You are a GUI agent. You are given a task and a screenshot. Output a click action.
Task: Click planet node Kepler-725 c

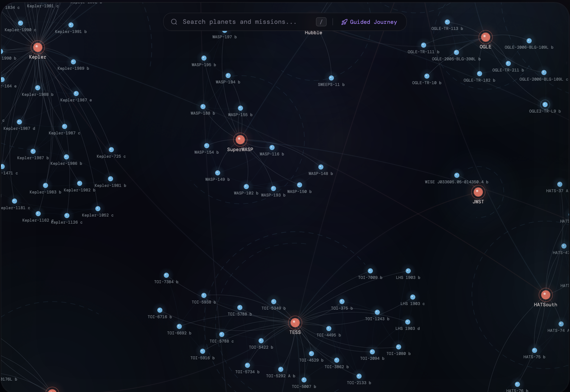click(111, 150)
